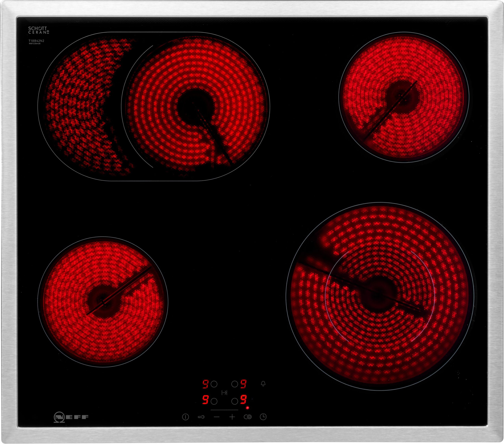Viewport: 504px width, 444px height.
Task: Click the NEFF brand logo
Action: (x=71, y=417)
